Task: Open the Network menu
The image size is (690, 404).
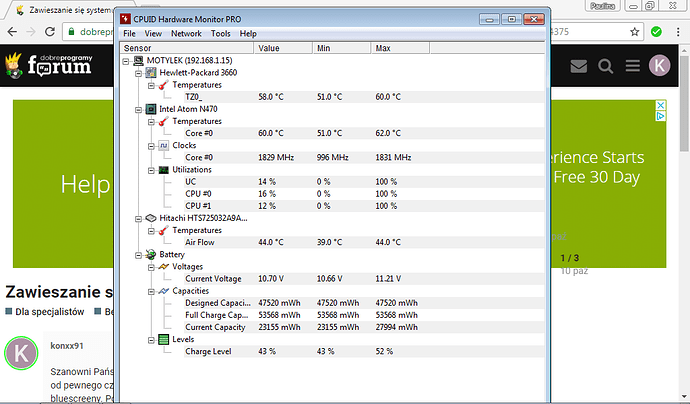Action: (186, 33)
